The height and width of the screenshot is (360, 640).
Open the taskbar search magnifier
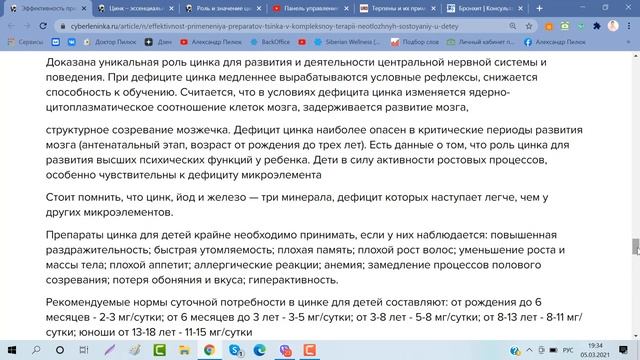coord(36,350)
